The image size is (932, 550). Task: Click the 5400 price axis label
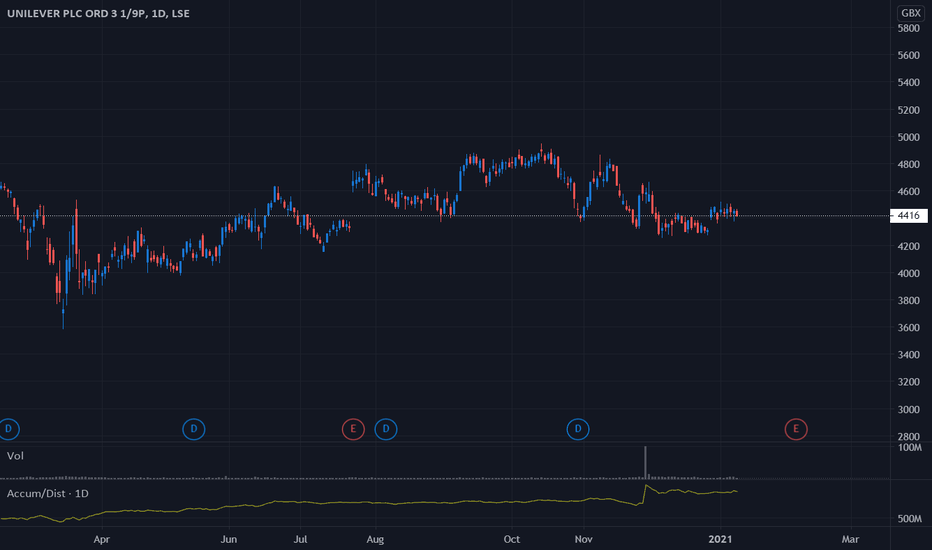909,83
